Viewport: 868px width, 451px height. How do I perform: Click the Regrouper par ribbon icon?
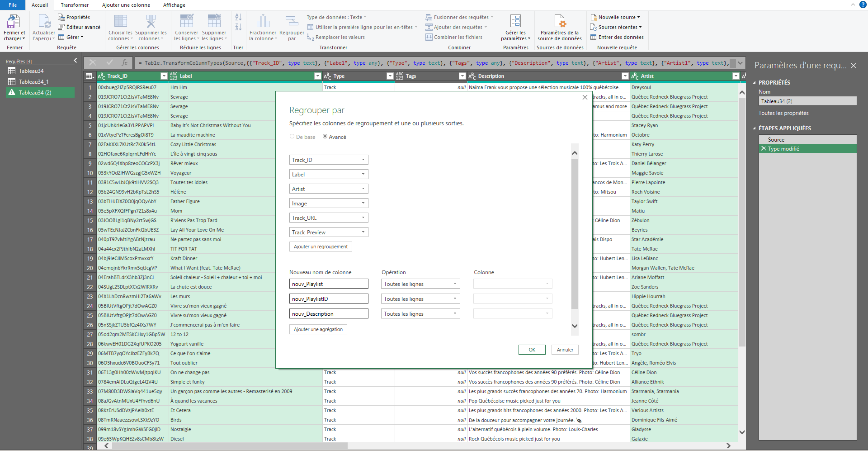coord(292,21)
